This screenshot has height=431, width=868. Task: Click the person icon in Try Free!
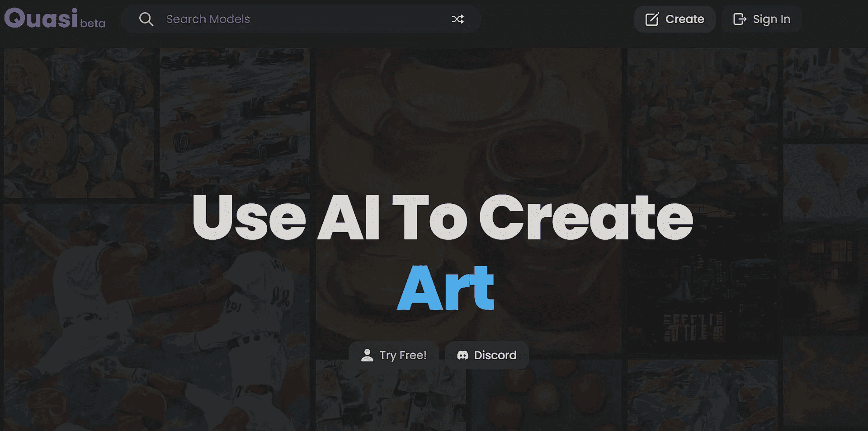pos(367,356)
